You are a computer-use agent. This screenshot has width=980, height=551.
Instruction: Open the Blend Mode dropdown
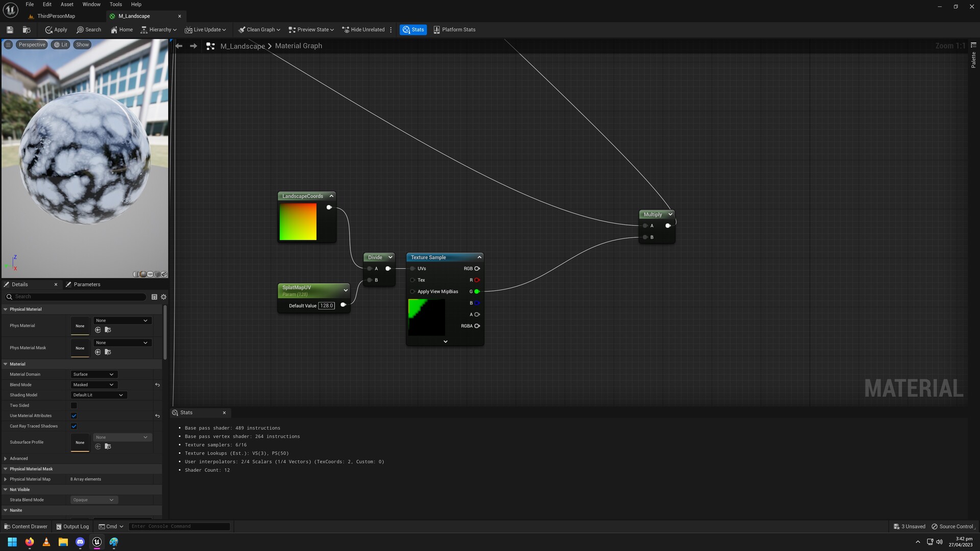pyautogui.click(x=93, y=384)
